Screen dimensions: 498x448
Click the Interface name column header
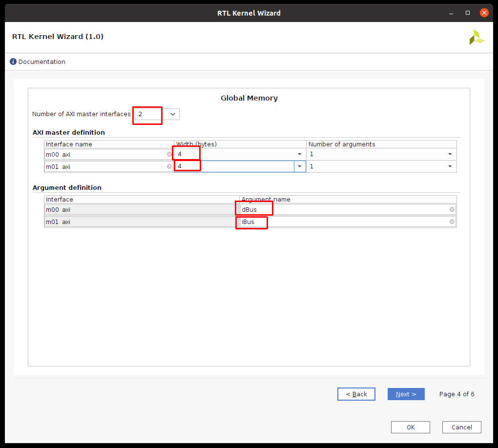pyautogui.click(x=109, y=144)
